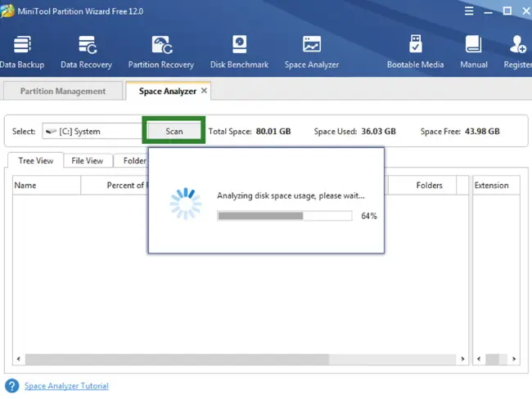Click right arrow of Extension panel scrollbar

click(x=514, y=359)
